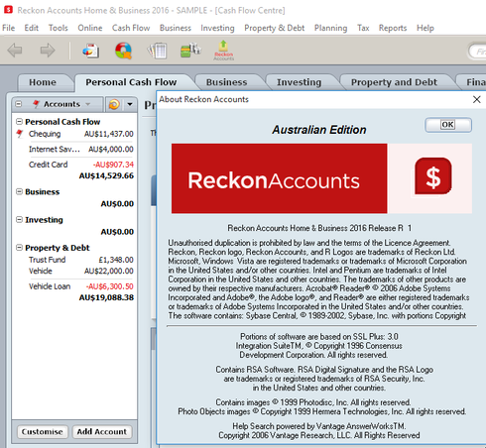The width and height of the screenshot is (486, 448).
Task: Open the Cash Flow menu
Action: [131, 28]
